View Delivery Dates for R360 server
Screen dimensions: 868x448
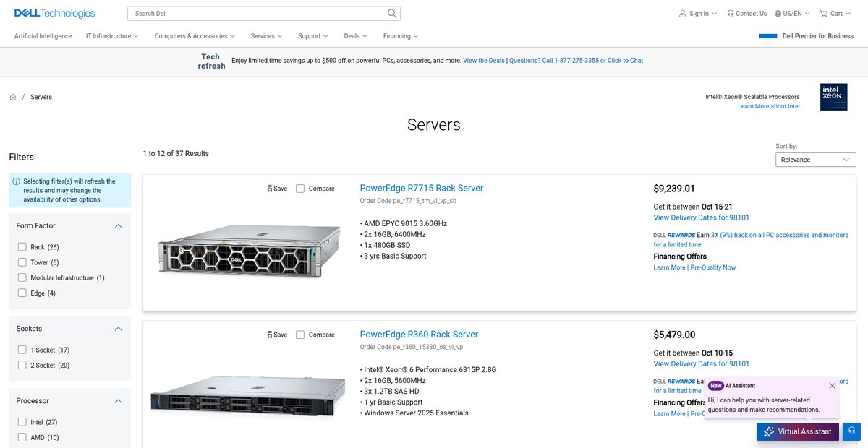tap(701, 363)
